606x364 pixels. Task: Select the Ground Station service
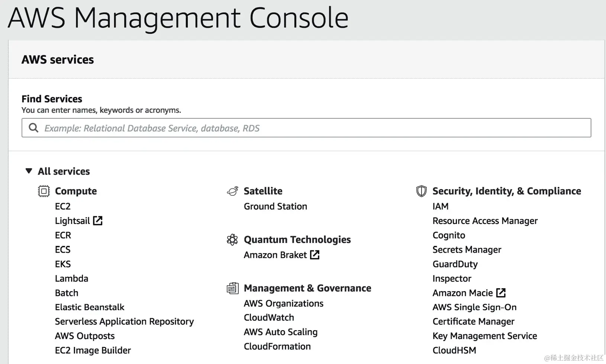coord(275,206)
